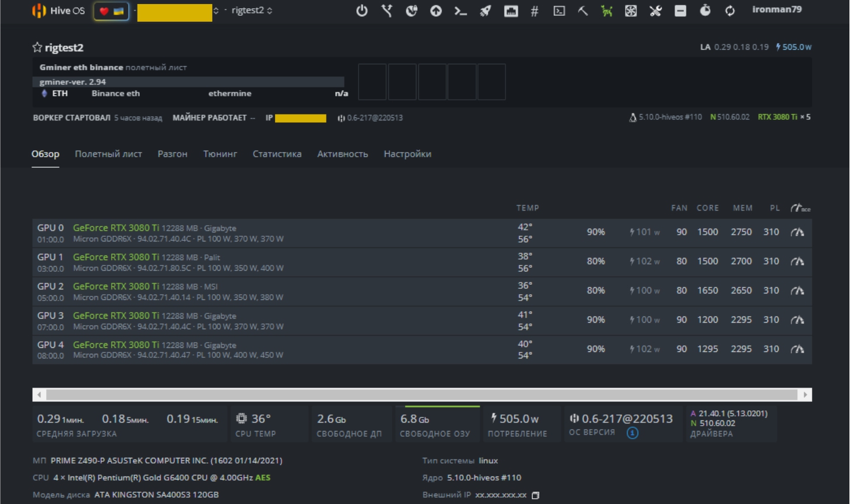Open the network fork routing icon
This screenshot has height=504, width=850.
point(387,11)
